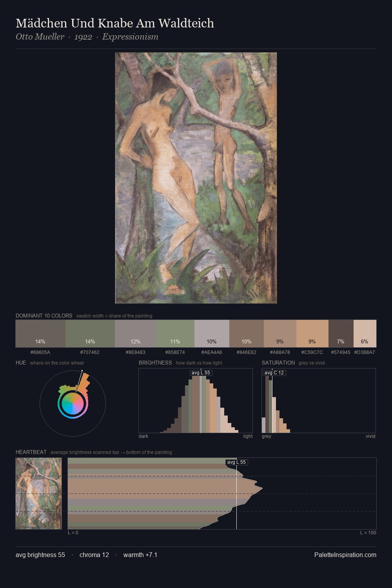Click the hex label #D3B8A7
Screen dimensions: 392x588
coord(365,352)
